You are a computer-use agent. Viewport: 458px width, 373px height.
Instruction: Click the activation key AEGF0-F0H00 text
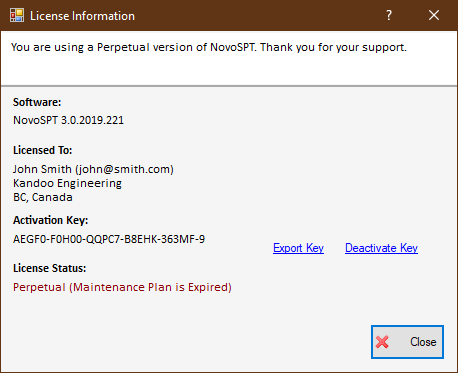tap(109, 239)
